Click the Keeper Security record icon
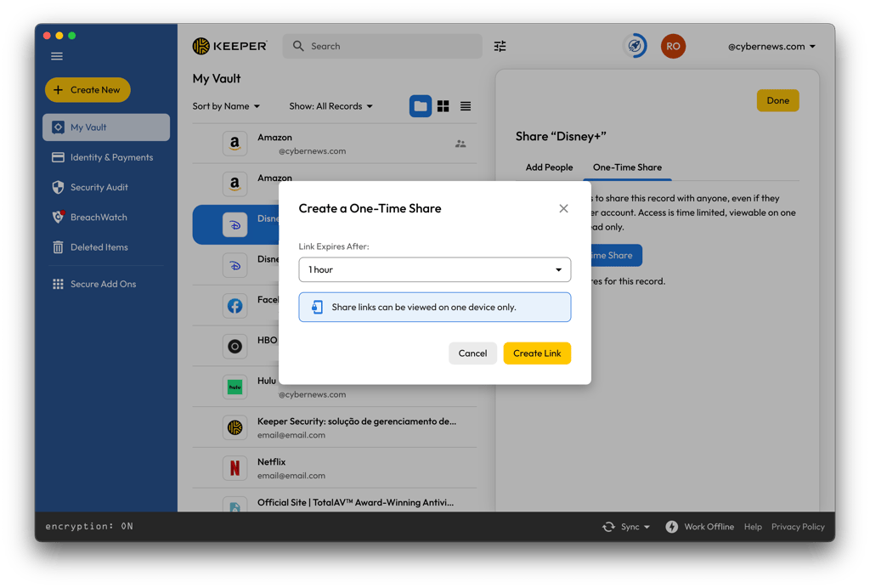The width and height of the screenshot is (870, 588). pyautogui.click(x=234, y=427)
